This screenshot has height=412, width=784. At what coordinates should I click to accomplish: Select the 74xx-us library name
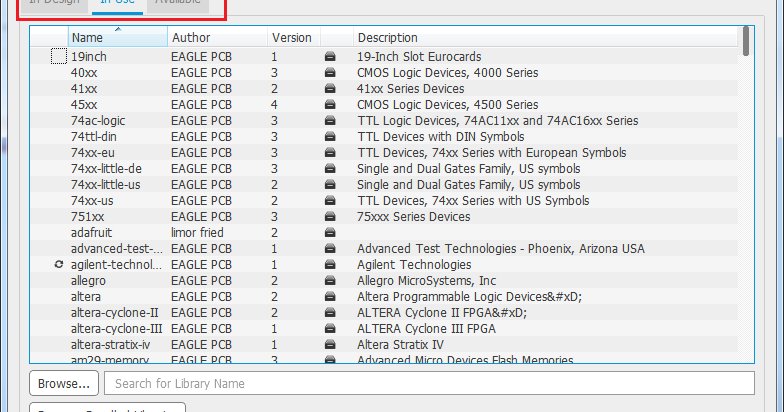(92, 200)
